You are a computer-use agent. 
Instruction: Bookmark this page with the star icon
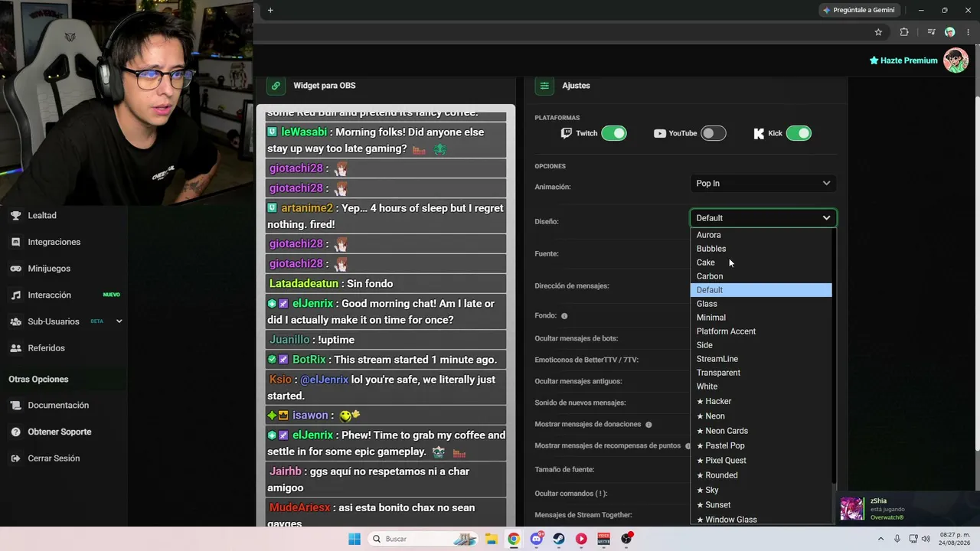pos(878,32)
